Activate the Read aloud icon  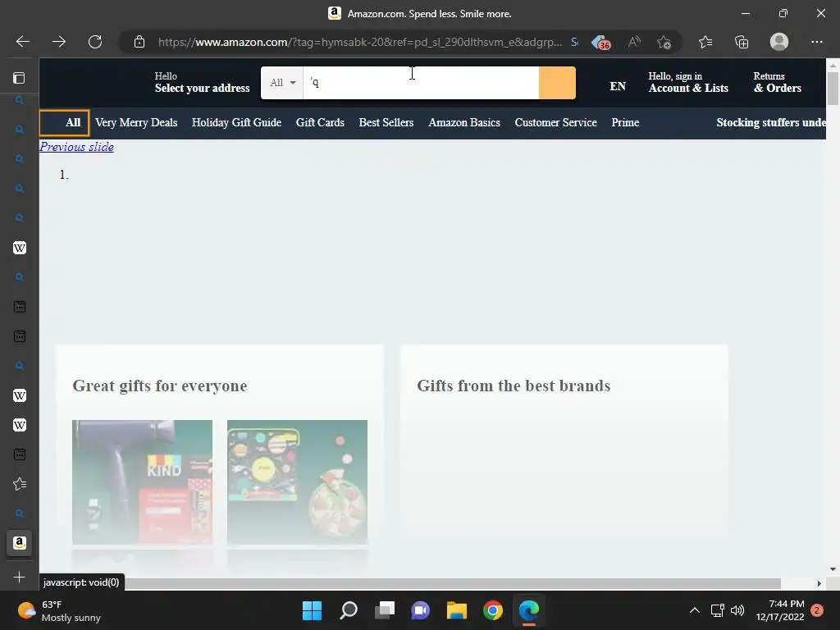pos(634,42)
